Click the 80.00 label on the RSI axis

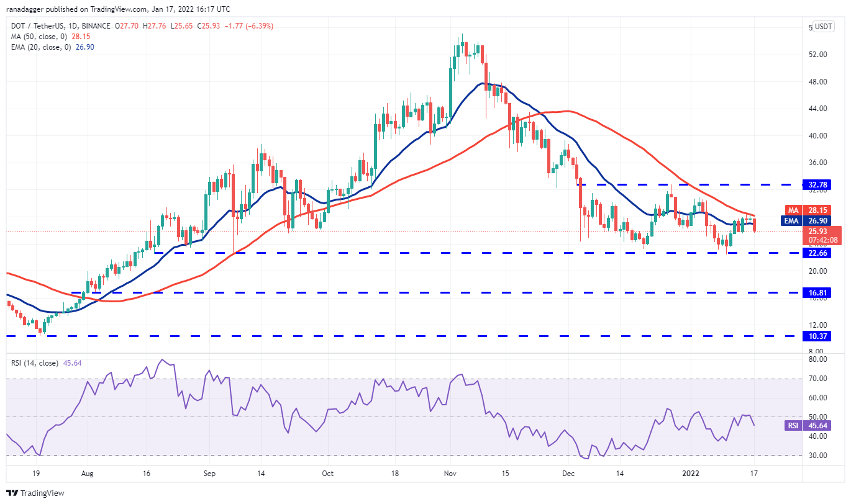coord(817,359)
